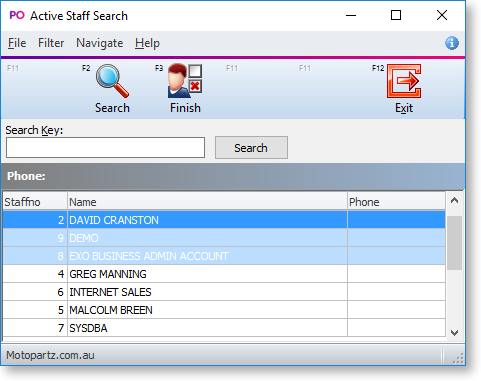
Task: Click the magnifying glass Search toolbar icon
Action: coord(112,81)
